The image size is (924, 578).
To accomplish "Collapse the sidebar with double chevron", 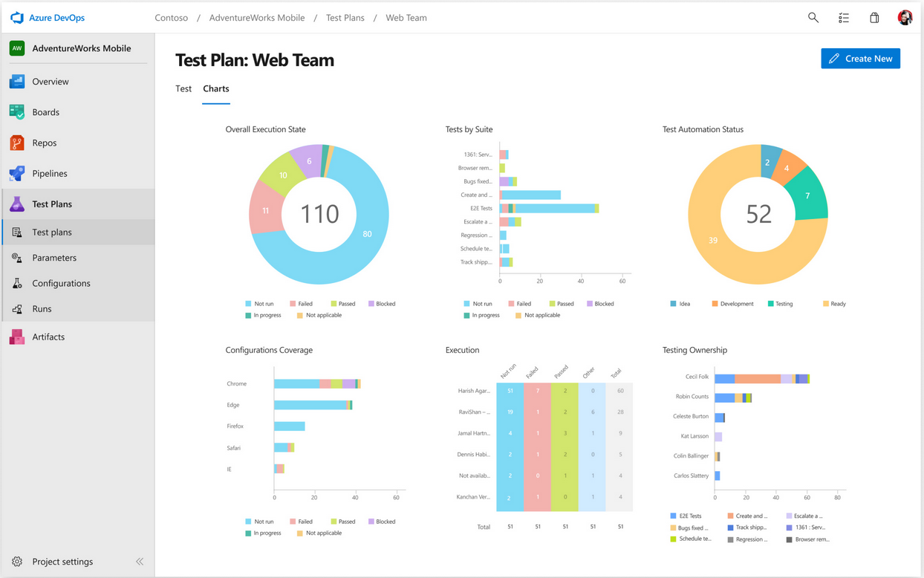I will point(140,562).
